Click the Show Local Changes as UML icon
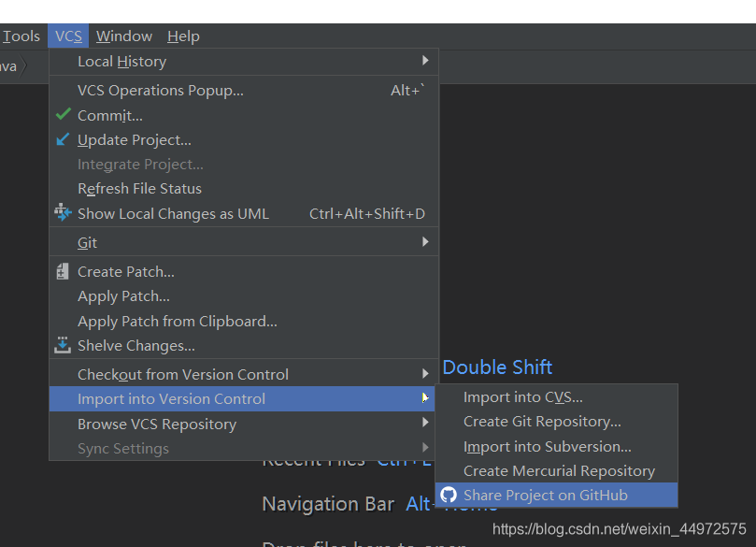Screen dimensions: 756x547 [63, 213]
